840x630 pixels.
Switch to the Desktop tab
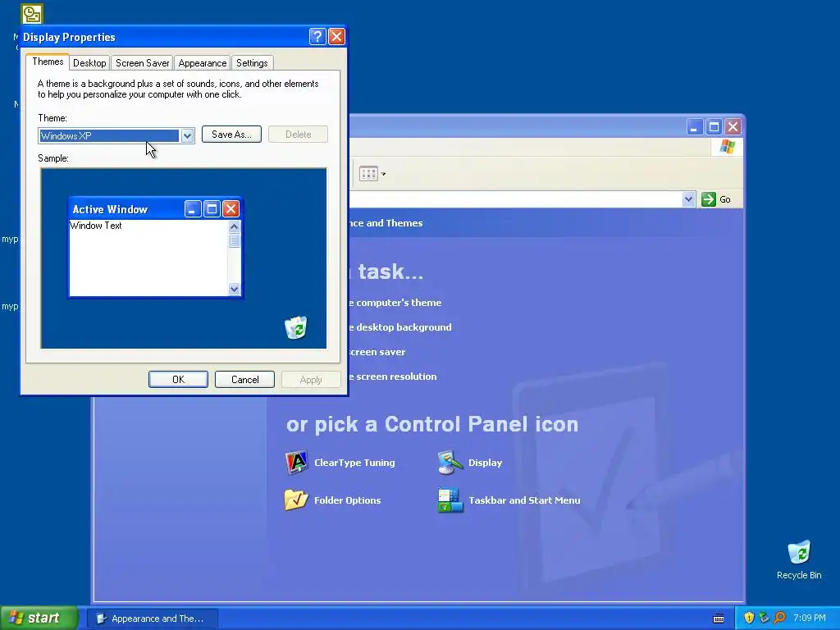tap(89, 62)
